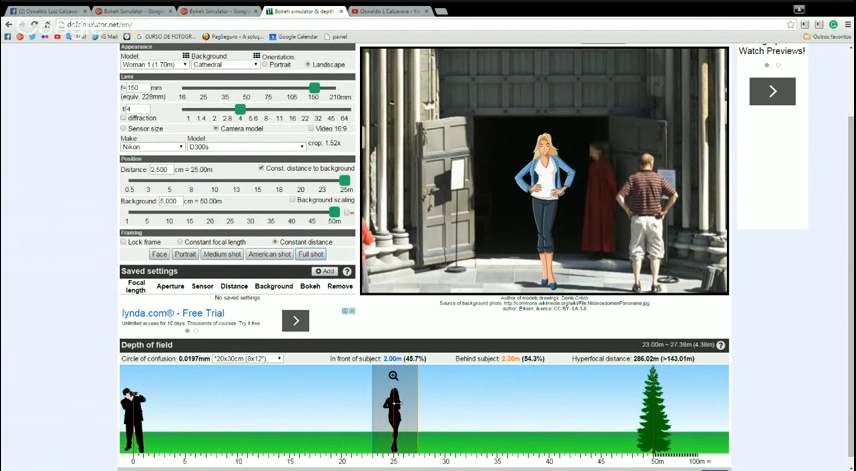Open the Twitter bookmark icon

32,37
